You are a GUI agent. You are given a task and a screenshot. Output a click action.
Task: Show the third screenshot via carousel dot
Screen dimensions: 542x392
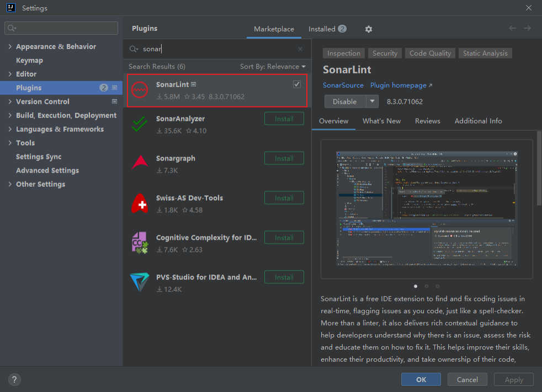[x=438, y=286]
